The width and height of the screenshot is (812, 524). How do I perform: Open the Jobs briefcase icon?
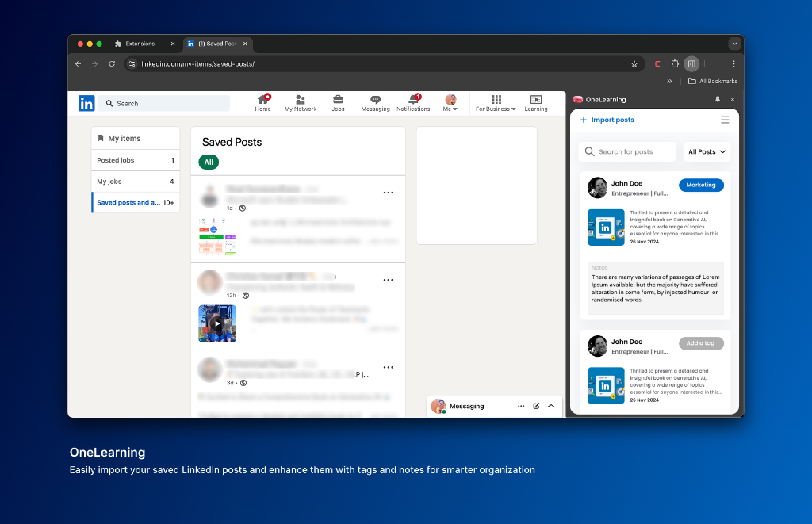338,103
